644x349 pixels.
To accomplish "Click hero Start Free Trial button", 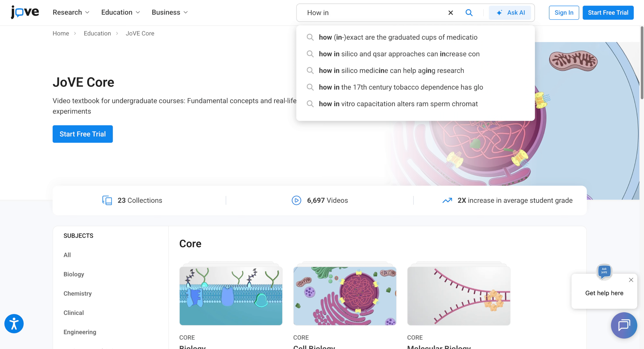I will click(83, 134).
